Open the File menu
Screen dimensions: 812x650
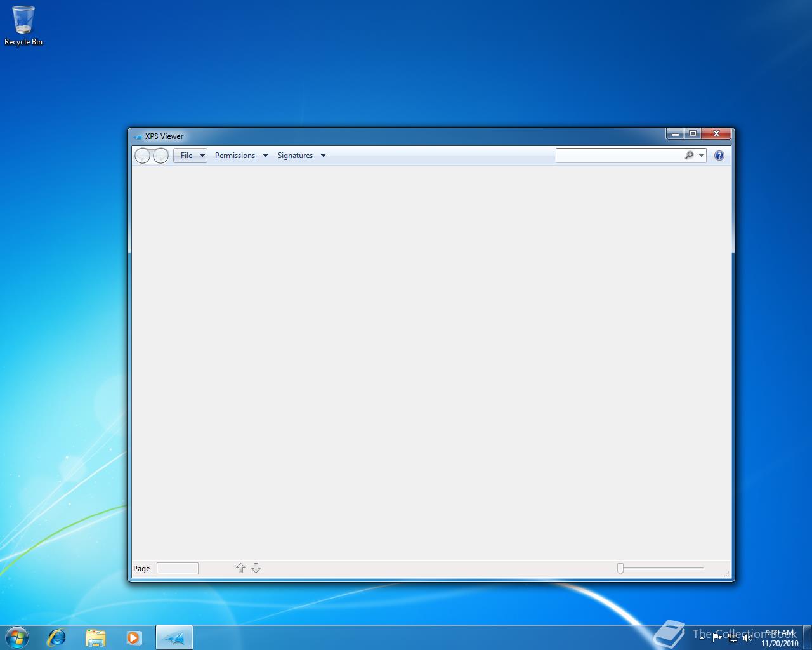[x=187, y=156]
